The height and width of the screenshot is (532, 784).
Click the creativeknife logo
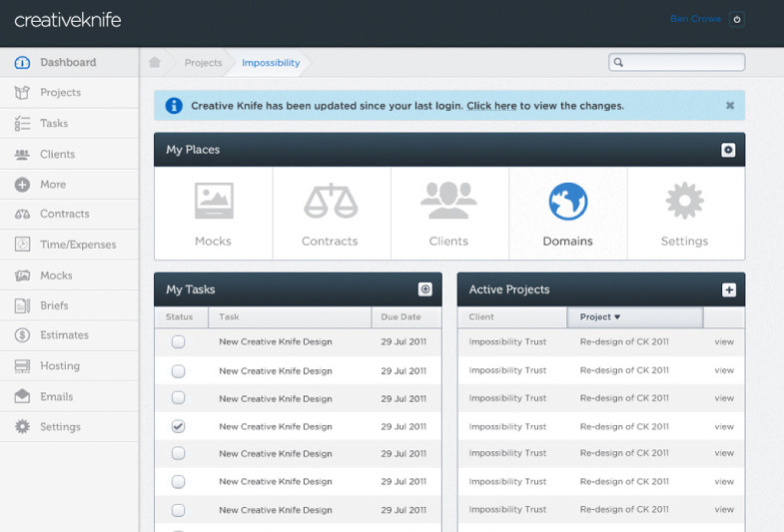click(x=68, y=20)
